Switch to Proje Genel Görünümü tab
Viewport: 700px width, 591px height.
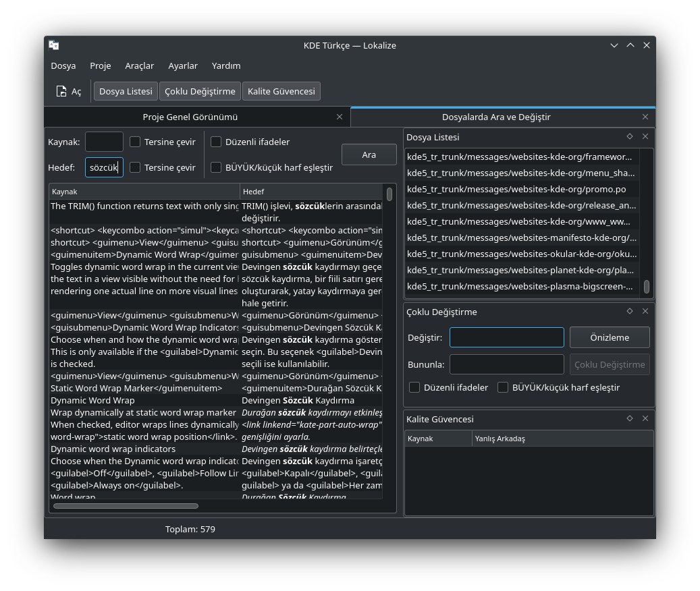click(x=190, y=117)
